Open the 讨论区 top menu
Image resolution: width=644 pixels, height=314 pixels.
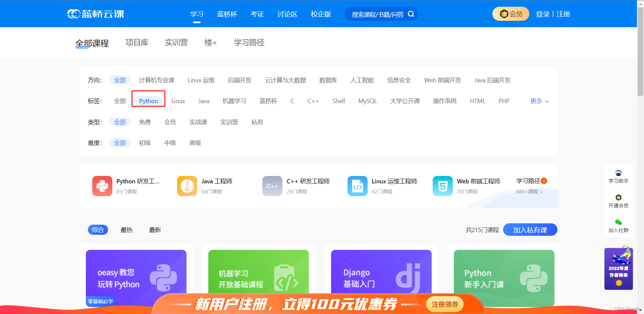click(287, 14)
